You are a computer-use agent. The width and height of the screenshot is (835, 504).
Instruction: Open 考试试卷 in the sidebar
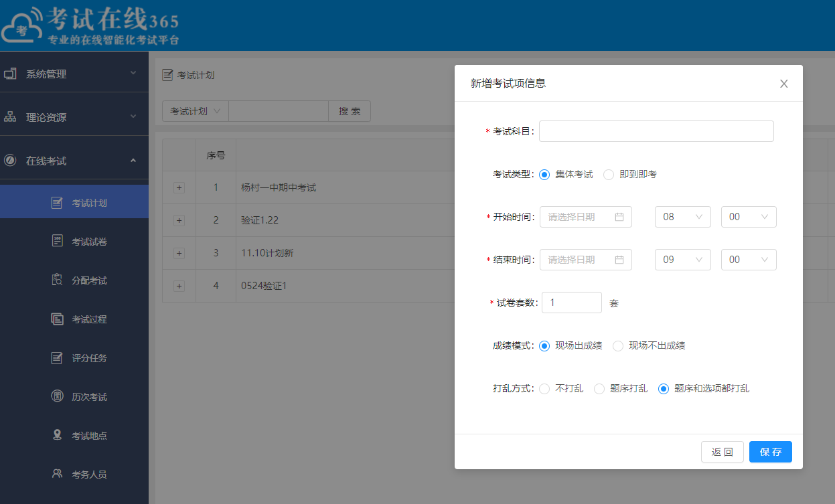tap(74, 242)
